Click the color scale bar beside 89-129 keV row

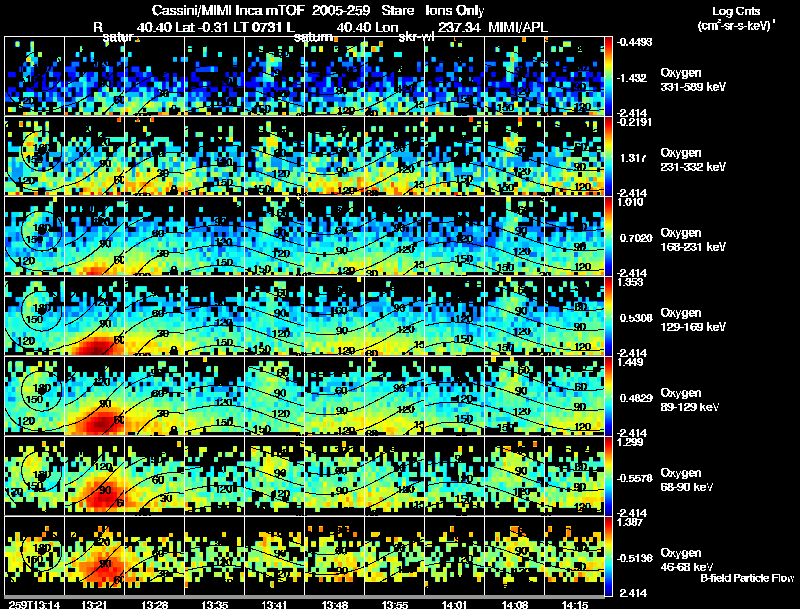608,396
